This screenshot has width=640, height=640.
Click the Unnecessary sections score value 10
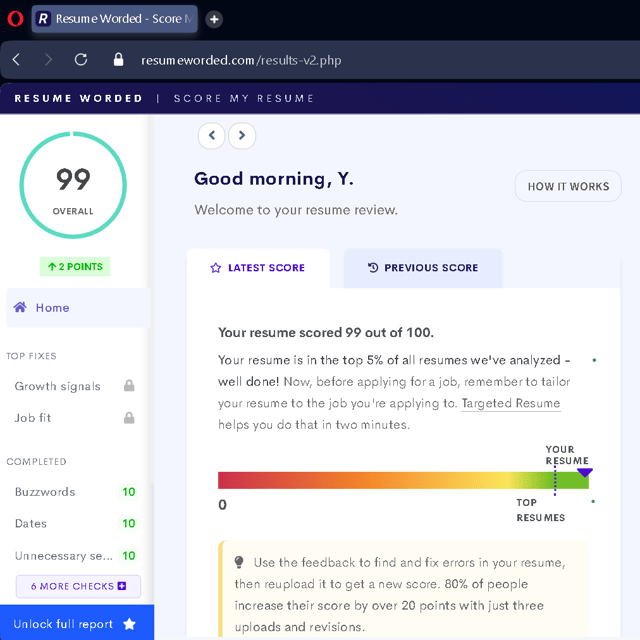[x=129, y=556]
